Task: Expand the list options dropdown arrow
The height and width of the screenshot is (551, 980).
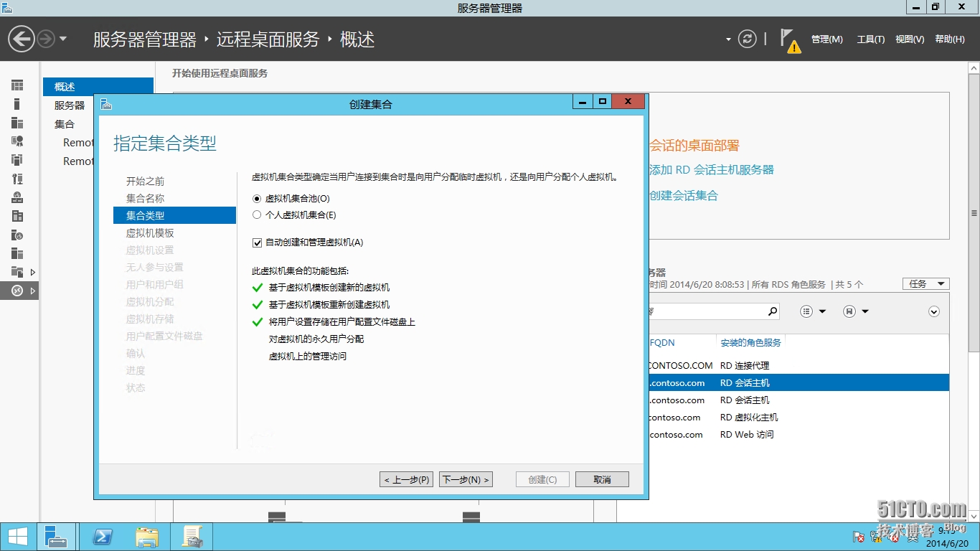Action: tap(822, 311)
